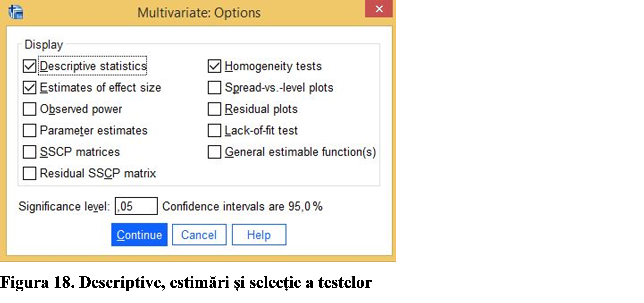
Task: Click the Multivariate: Options title bar
Action: (x=199, y=13)
